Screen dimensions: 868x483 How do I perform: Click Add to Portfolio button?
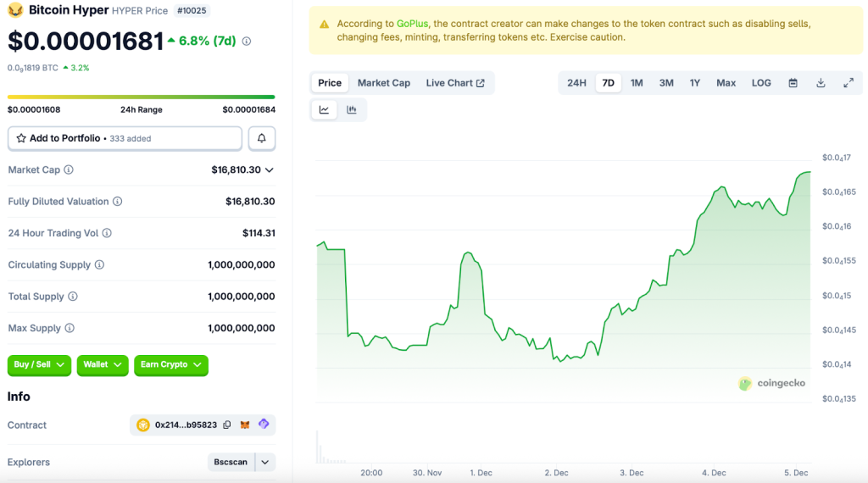coord(125,138)
